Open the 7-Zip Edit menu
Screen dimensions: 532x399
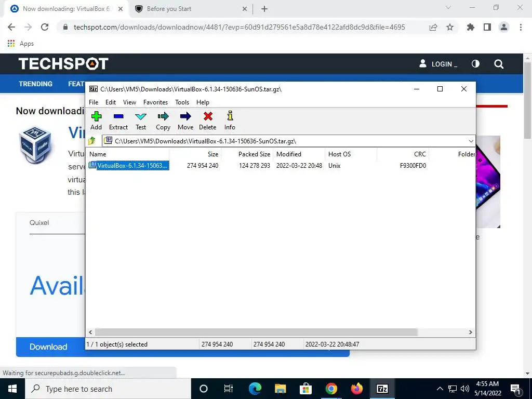[111, 102]
